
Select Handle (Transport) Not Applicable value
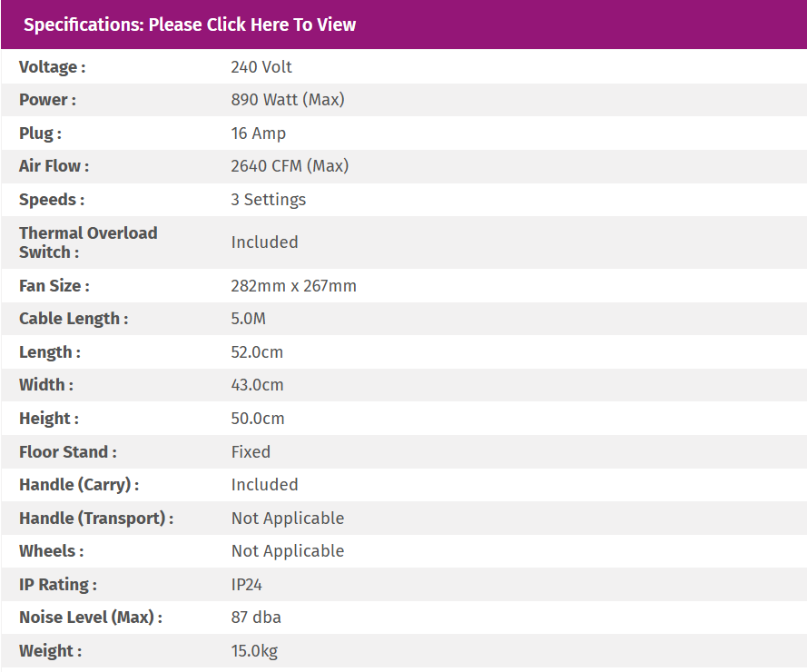pyautogui.click(x=288, y=519)
